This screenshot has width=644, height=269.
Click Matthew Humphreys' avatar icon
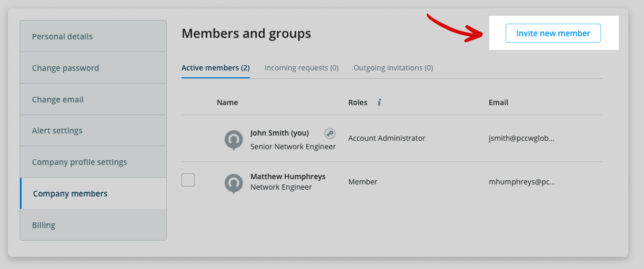pos(234,183)
